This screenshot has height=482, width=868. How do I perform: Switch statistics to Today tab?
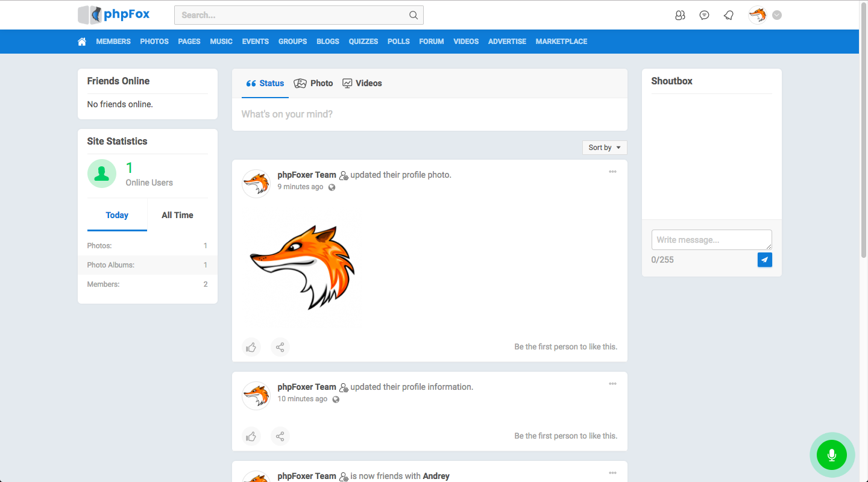click(117, 215)
